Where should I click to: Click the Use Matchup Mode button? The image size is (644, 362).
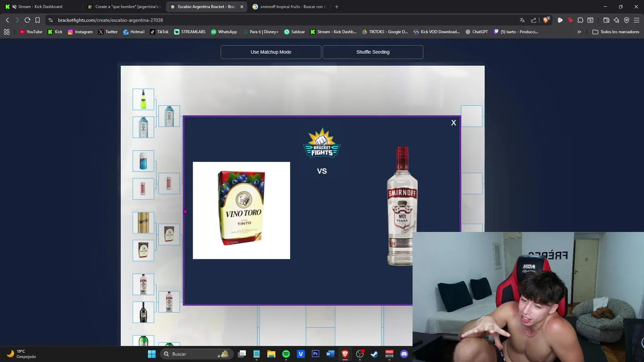pyautogui.click(x=271, y=52)
